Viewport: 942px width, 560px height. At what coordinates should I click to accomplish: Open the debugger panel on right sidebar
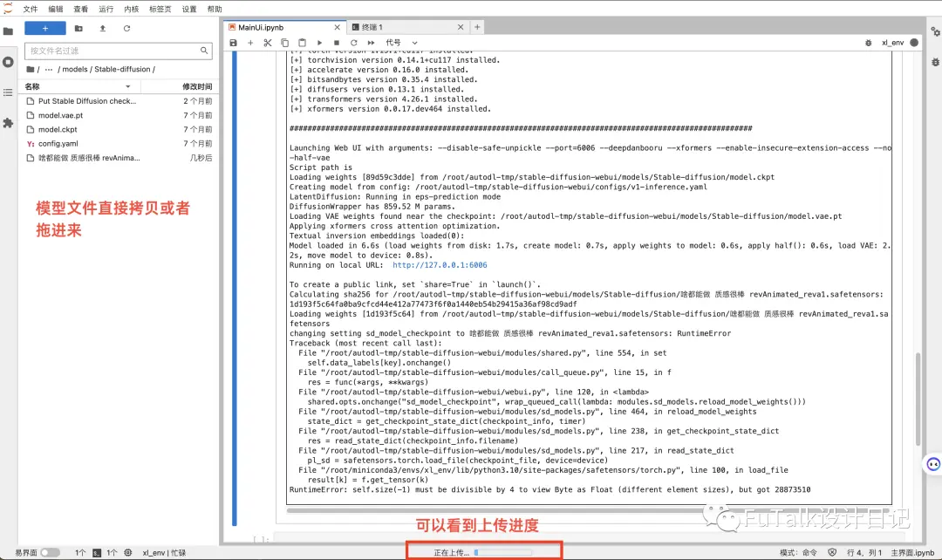935,62
